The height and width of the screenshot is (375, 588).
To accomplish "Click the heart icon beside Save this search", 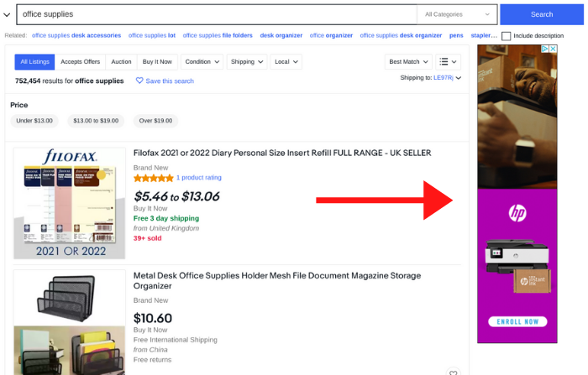I will (x=139, y=81).
